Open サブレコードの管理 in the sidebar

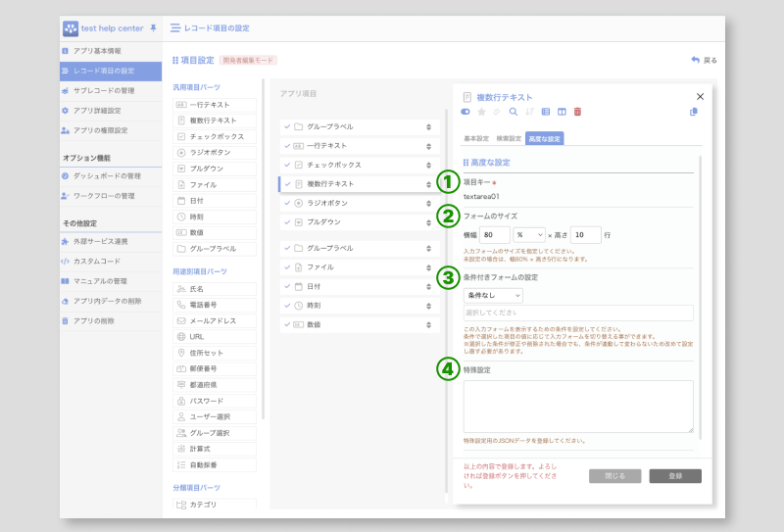pyautogui.click(x=111, y=90)
